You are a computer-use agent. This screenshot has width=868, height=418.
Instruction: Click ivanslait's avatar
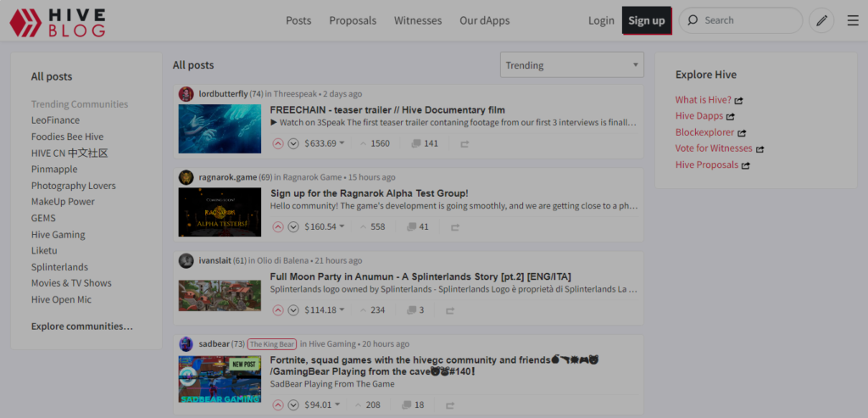tap(186, 260)
